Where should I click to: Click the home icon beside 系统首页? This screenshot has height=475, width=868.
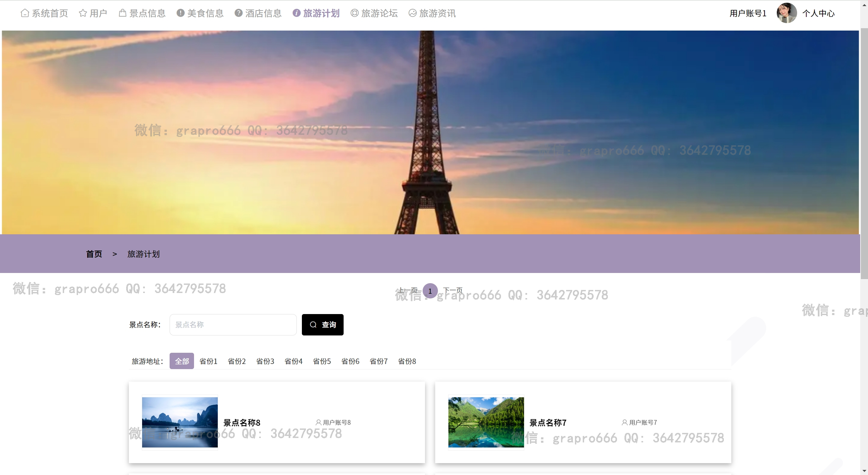point(25,13)
